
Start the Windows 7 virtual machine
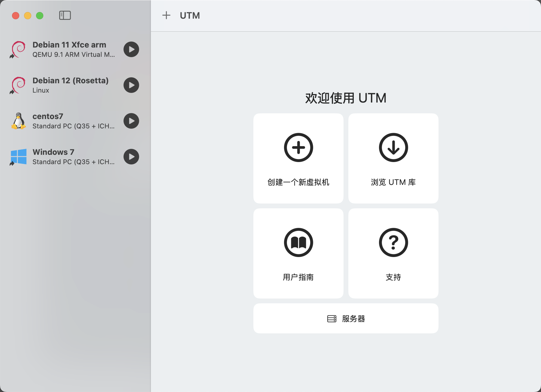click(131, 157)
